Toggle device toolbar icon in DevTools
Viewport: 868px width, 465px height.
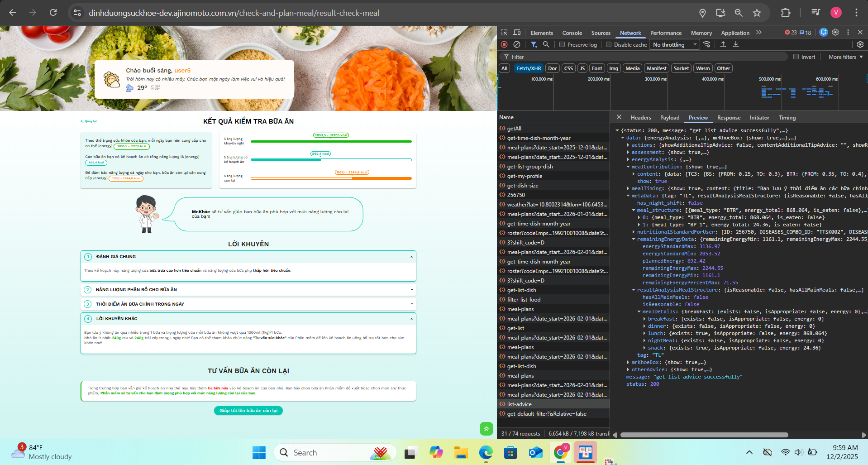[517, 33]
